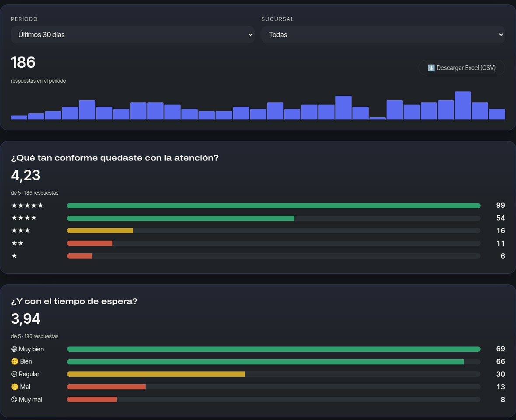Select the Bien smiling emoji

pyautogui.click(x=14, y=361)
